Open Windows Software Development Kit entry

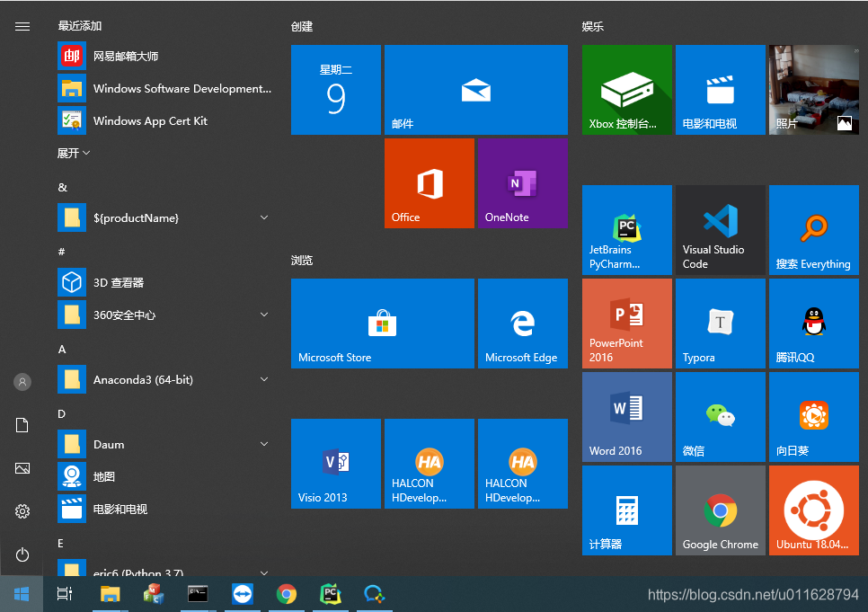pyautogui.click(x=166, y=89)
